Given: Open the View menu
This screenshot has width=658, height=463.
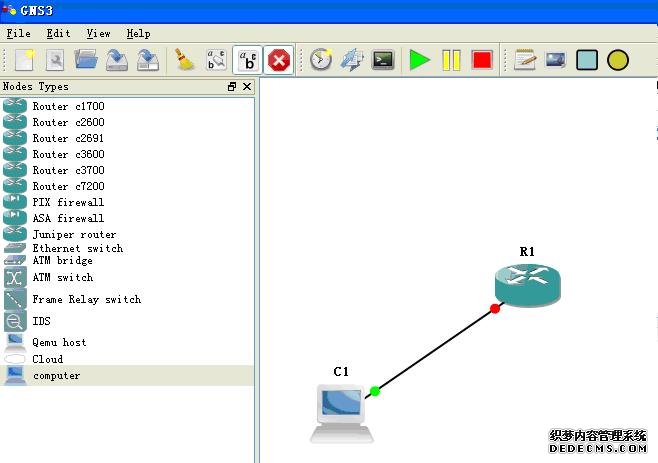Looking at the screenshot, I should pos(99,33).
